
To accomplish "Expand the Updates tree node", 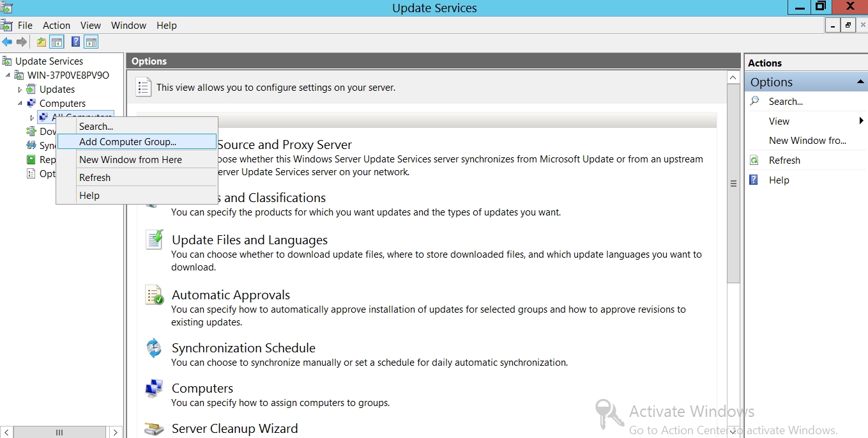I will pos(20,90).
